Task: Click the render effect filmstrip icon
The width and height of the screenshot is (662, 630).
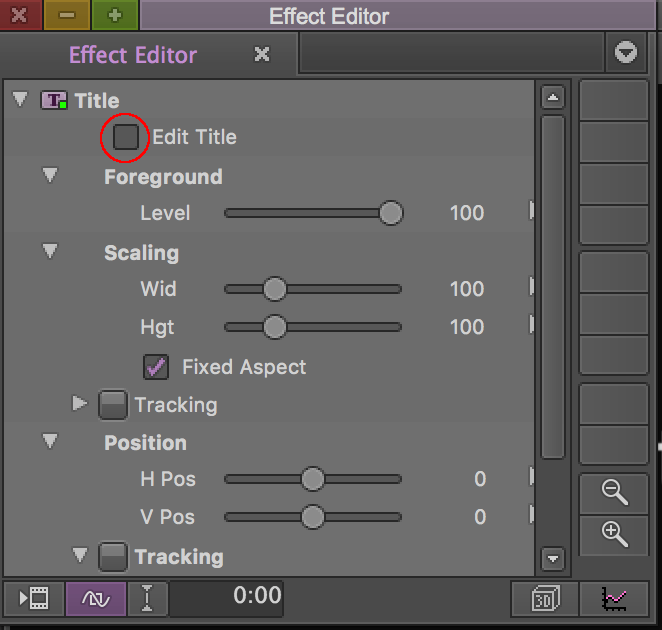Action: (x=34, y=598)
